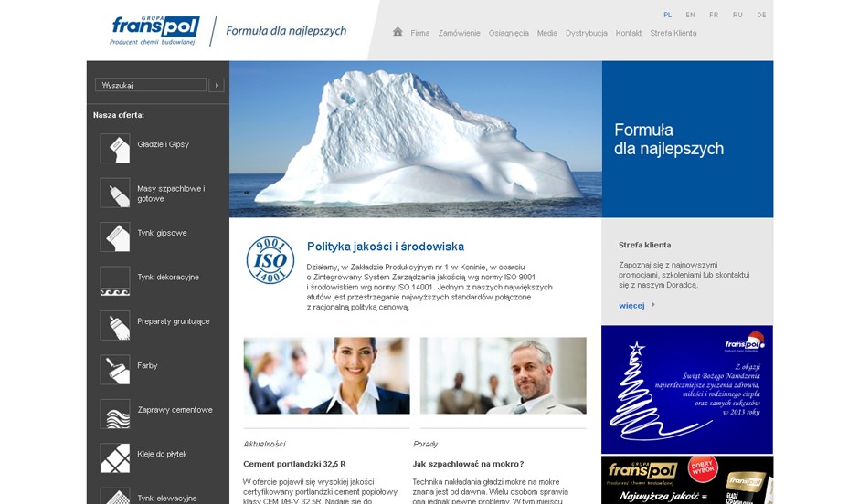Click the home icon in top navigation
This screenshot has width=859, height=504.
(398, 32)
